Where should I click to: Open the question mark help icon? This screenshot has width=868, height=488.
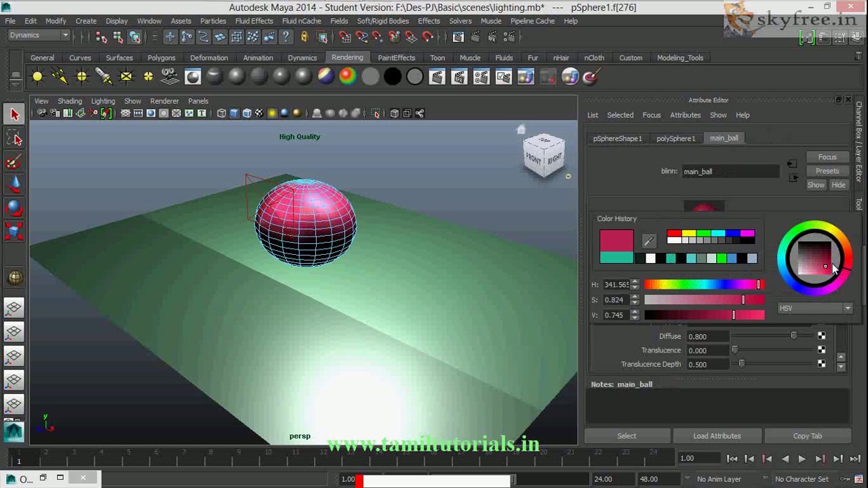pos(285,37)
